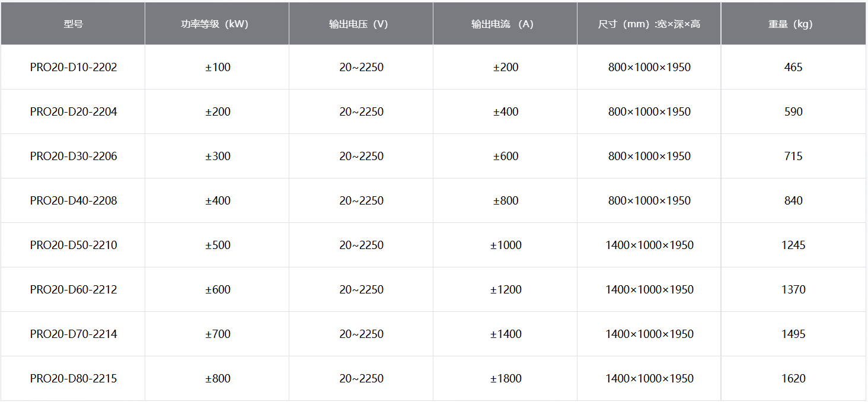Image resolution: width=868 pixels, height=402 pixels.
Task: Click the ±500 power rating cell
Action: (x=218, y=245)
